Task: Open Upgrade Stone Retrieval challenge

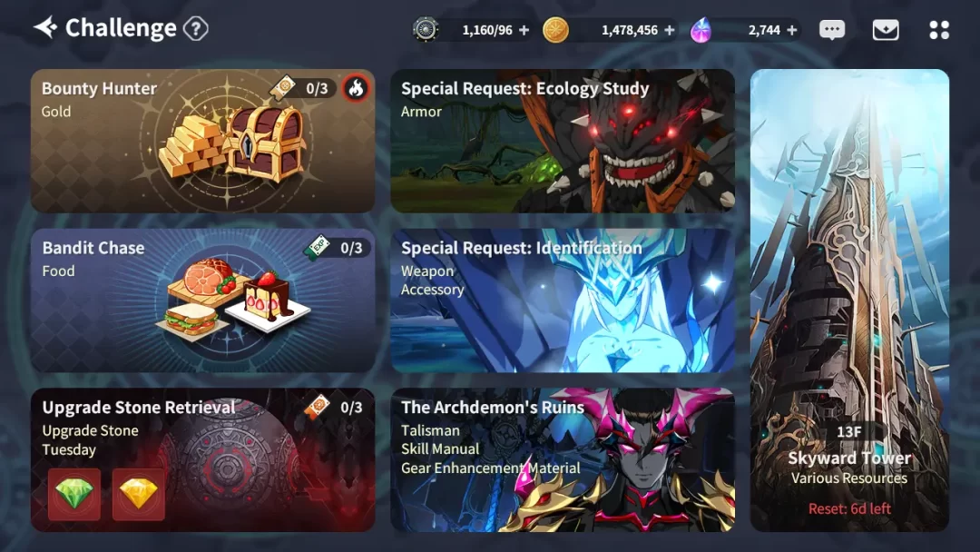Action: tap(202, 460)
